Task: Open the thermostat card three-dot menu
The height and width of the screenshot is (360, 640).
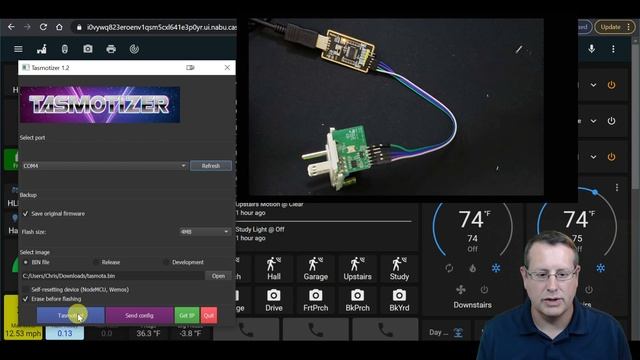Action: [617, 187]
